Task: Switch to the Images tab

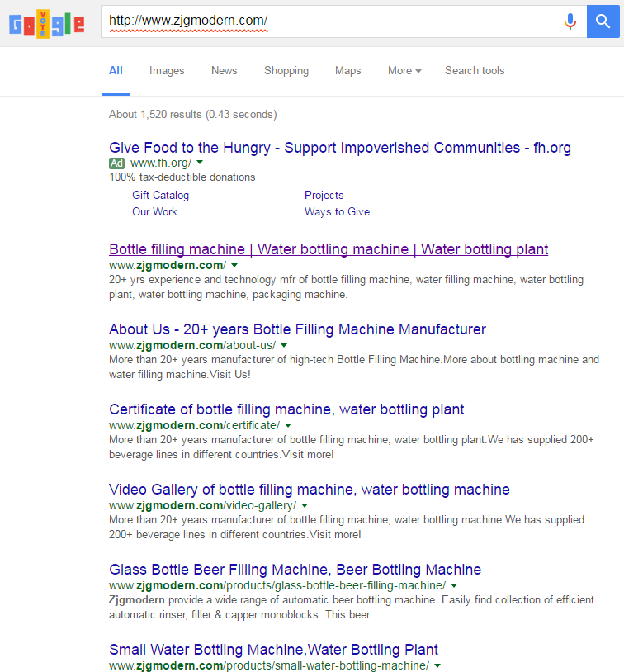Action: coord(167,71)
